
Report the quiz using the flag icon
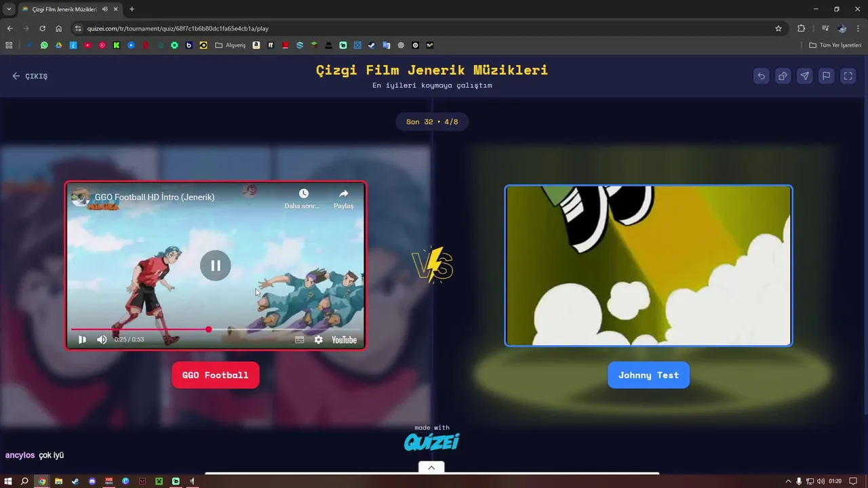pyautogui.click(x=827, y=76)
